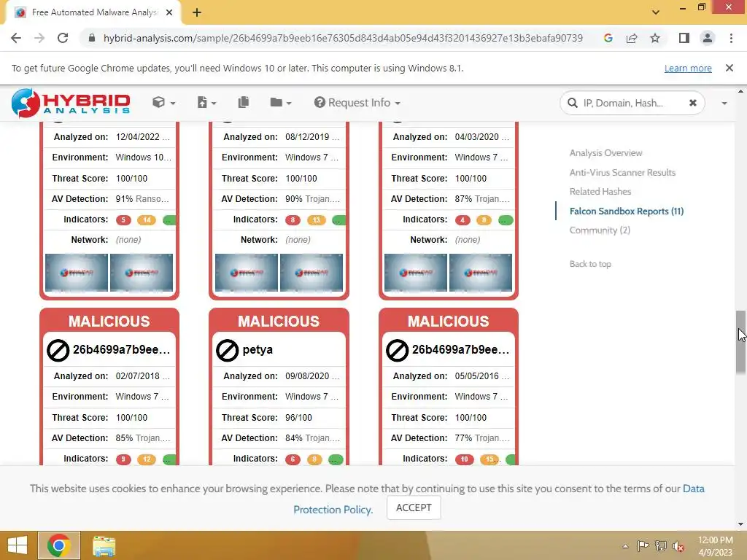747x560 pixels.
Task: Click green indicator badge on 04/03/2020 card
Action: tap(506, 220)
